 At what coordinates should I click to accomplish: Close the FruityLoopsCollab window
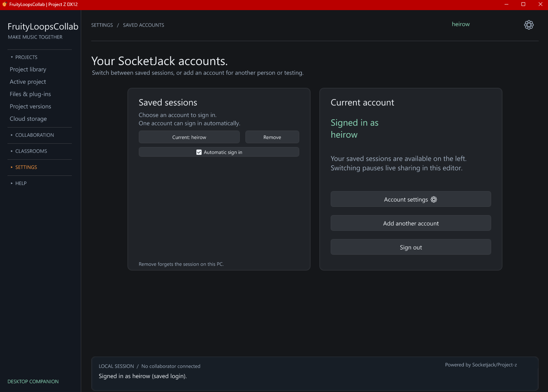pyautogui.click(x=540, y=4)
